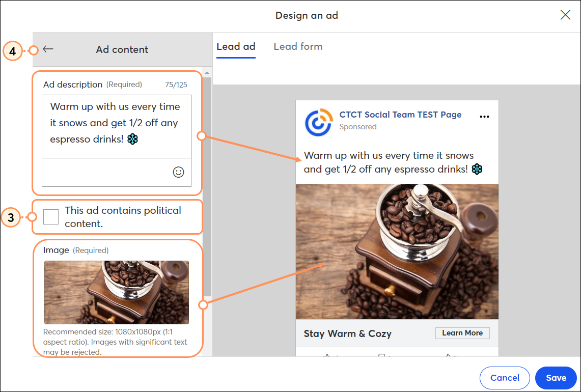Select the Lead ad tab
The image size is (581, 392).
click(236, 47)
